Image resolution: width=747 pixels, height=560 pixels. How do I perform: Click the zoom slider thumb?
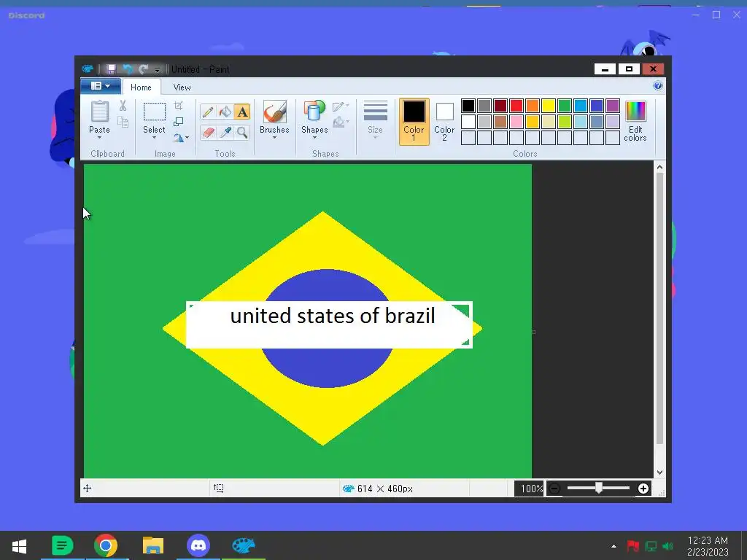pyautogui.click(x=599, y=488)
